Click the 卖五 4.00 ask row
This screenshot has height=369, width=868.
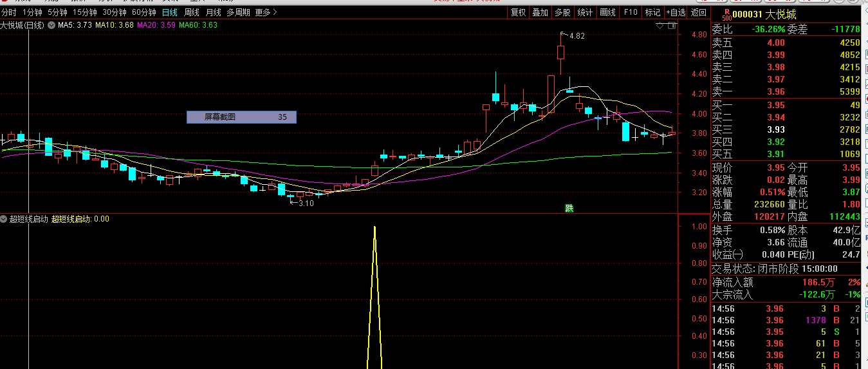pos(786,43)
